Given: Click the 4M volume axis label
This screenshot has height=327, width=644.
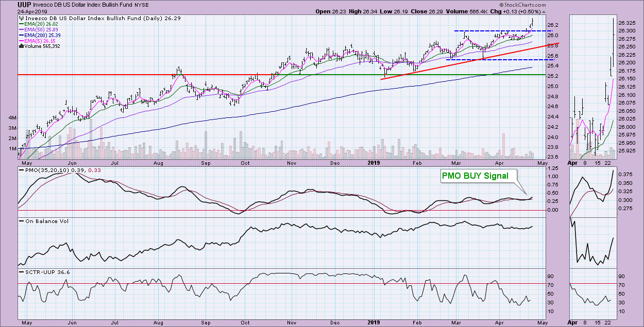Looking at the screenshot, I should pos(13,118).
